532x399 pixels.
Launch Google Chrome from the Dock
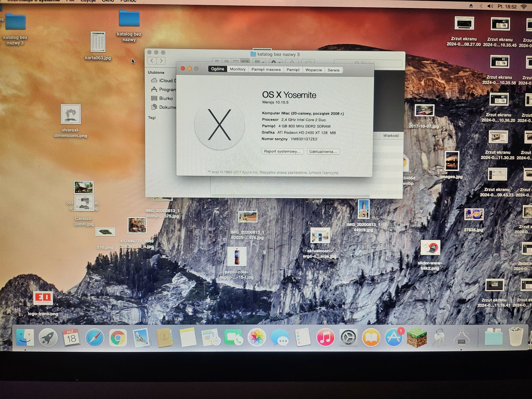pyautogui.click(x=118, y=338)
